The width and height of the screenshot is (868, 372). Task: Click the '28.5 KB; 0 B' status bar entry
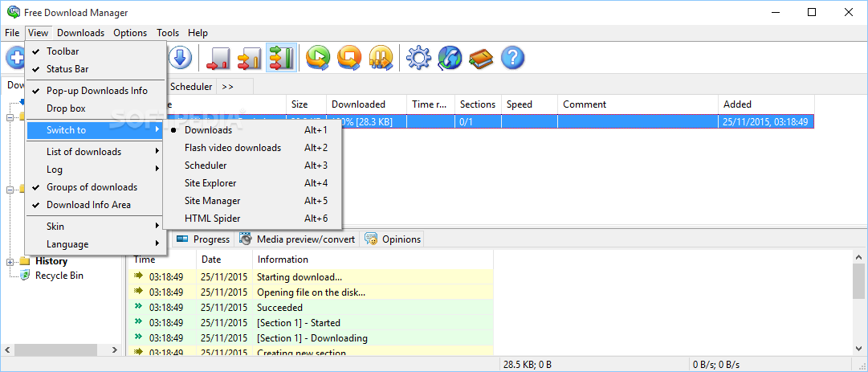527,364
